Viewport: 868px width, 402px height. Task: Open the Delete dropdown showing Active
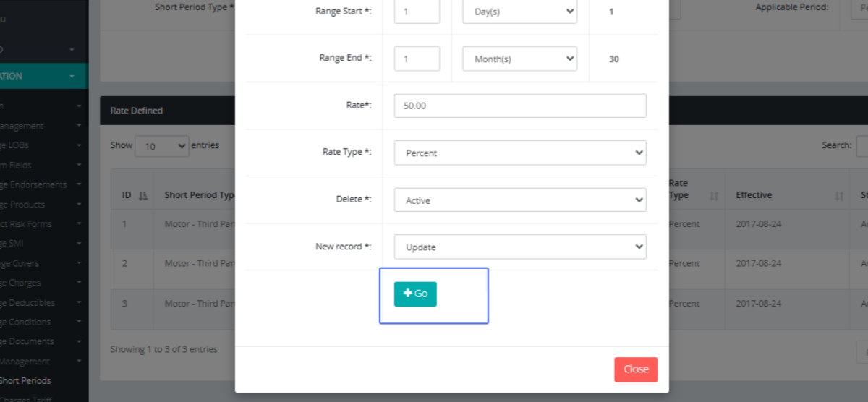519,200
